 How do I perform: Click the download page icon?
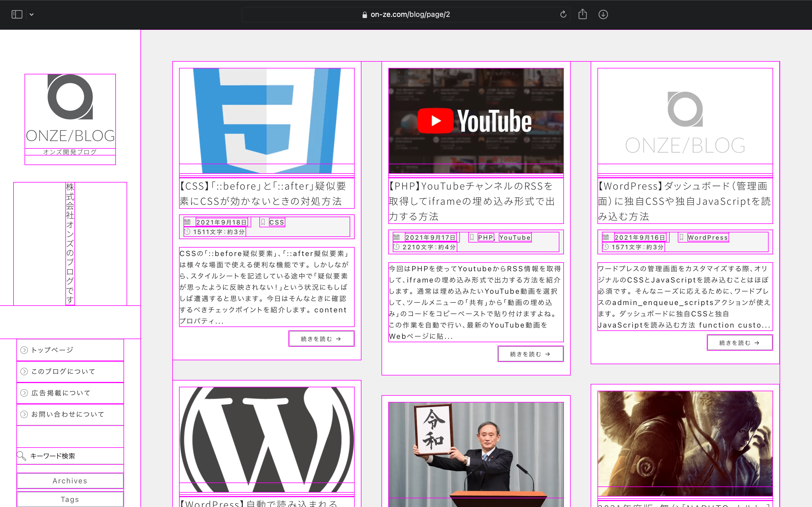pyautogui.click(x=604, y=15)
